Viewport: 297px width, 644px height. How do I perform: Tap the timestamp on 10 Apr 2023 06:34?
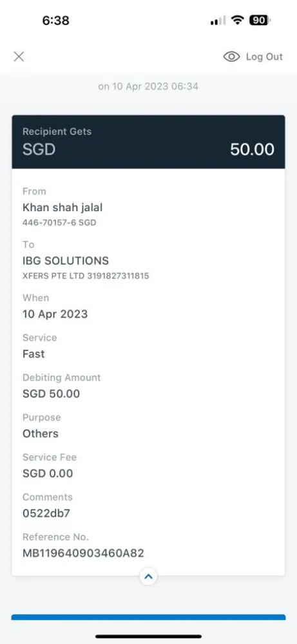(x=148, y=86)
